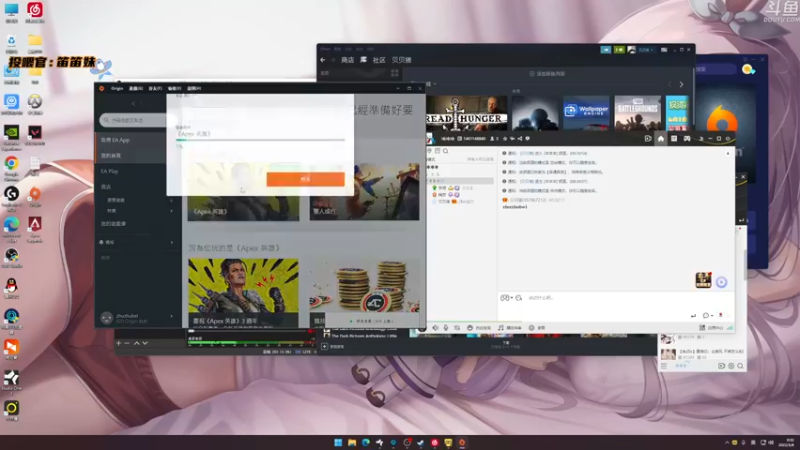Click the Steam back arrow
800x450 pixels.
click(323, 60)
